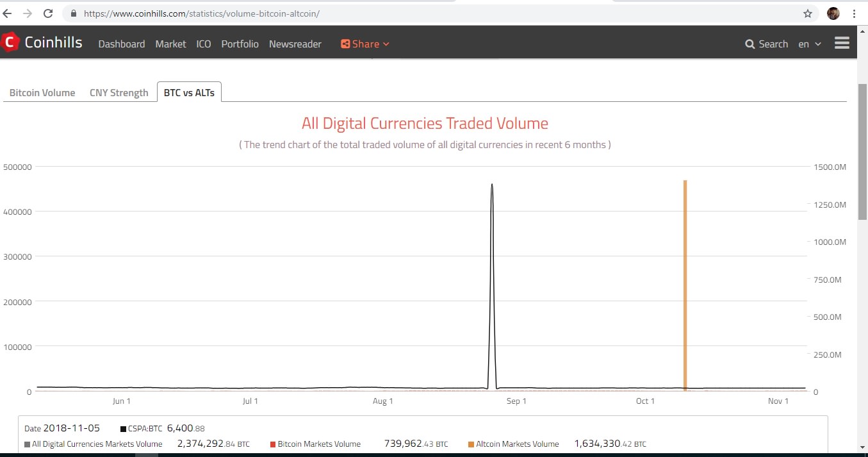The image size is (868, 457).
Task: Click the orange altcoin volume spike bar
Action: (685, 285)
